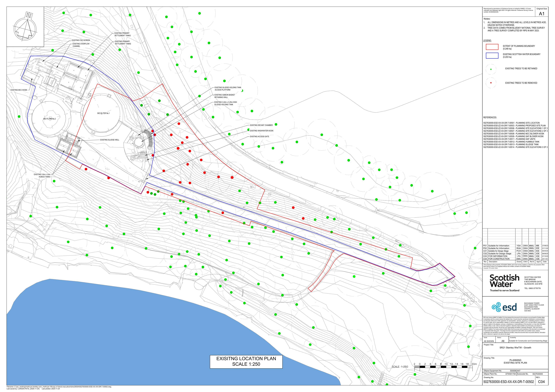Select the BIO FILTER No.2 label
Screen dimensions: 555x392
(50, 119)
